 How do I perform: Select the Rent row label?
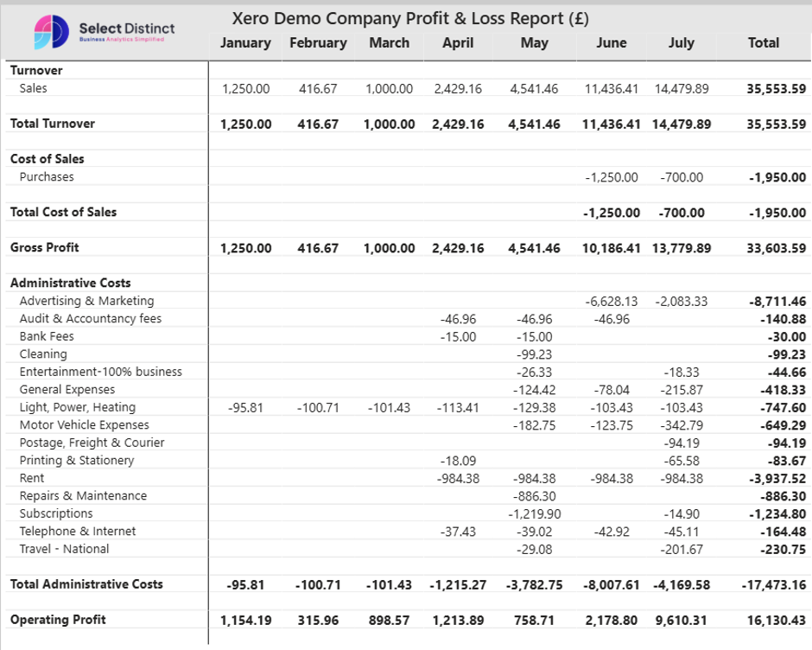coord(32,478)
